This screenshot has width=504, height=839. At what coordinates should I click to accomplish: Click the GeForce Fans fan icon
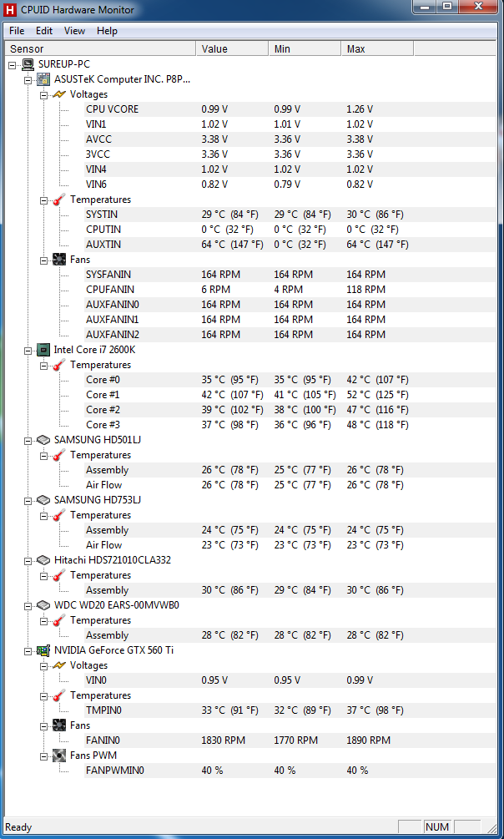(x=59, y=725)
